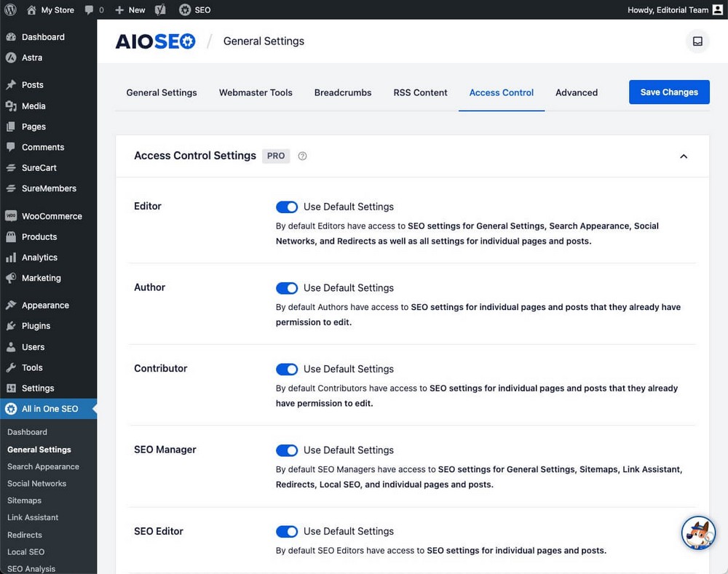
Task: Open Local SEO submenu link
Action: [25, 551]
